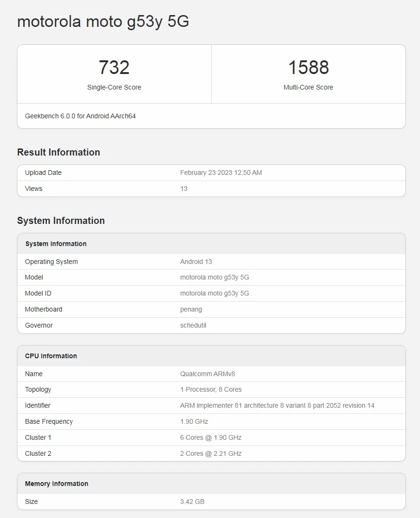The height and width of the screenshot is (518, 420).
Task: Select the device name value in the Model row
Action: click(x=214, y=278)
